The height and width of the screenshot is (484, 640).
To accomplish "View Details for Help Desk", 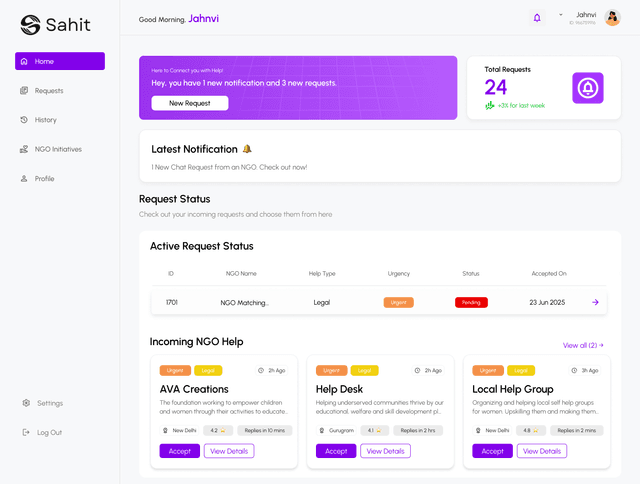I will tap(385, 451).
